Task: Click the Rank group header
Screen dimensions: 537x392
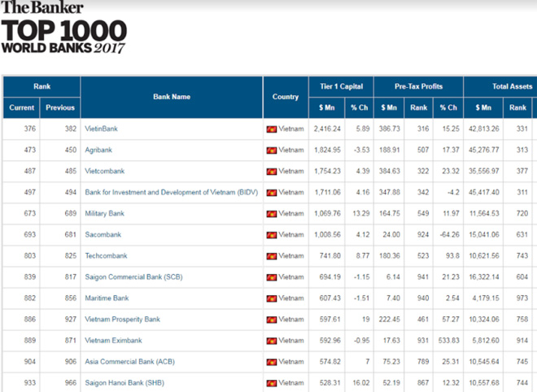Action: pos(41,87)
